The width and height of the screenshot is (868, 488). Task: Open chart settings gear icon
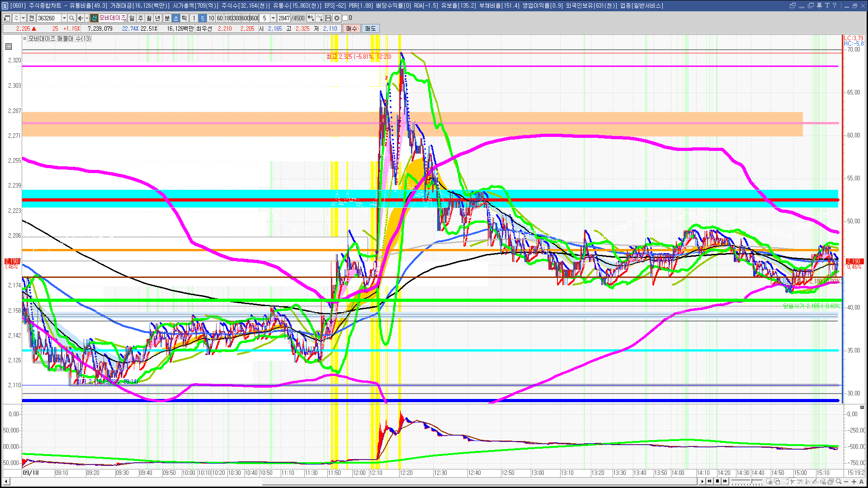click(337, 18)
